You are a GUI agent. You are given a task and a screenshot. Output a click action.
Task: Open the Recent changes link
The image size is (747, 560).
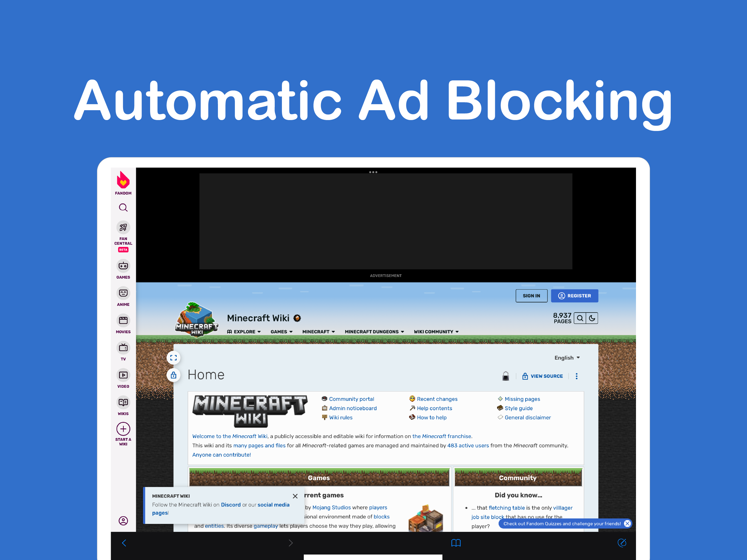click(437, 399)
